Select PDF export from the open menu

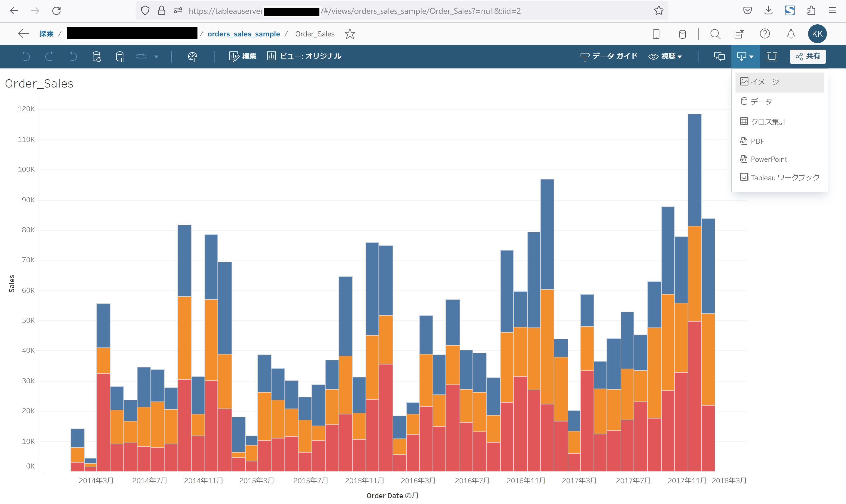coord(757,141)
